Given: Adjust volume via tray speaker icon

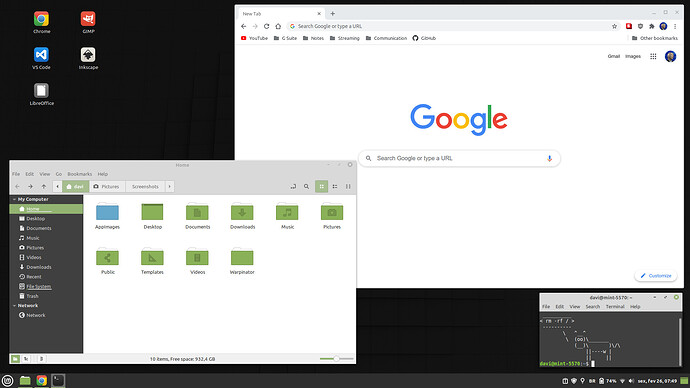Looking at the screenshot, I should click(x=631, y=381).
